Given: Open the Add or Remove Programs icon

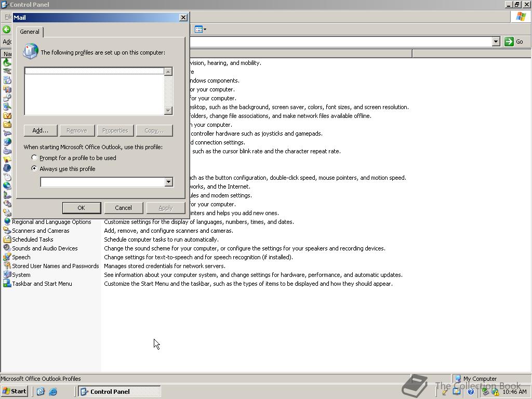Looking at the screenshot, I should pos(7,80).
